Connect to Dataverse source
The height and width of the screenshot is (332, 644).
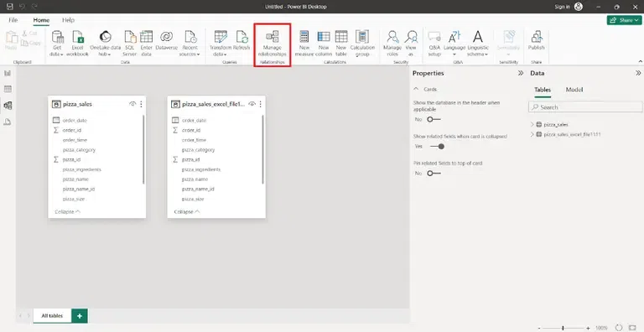pyautogui.click(x=166, y=41)
